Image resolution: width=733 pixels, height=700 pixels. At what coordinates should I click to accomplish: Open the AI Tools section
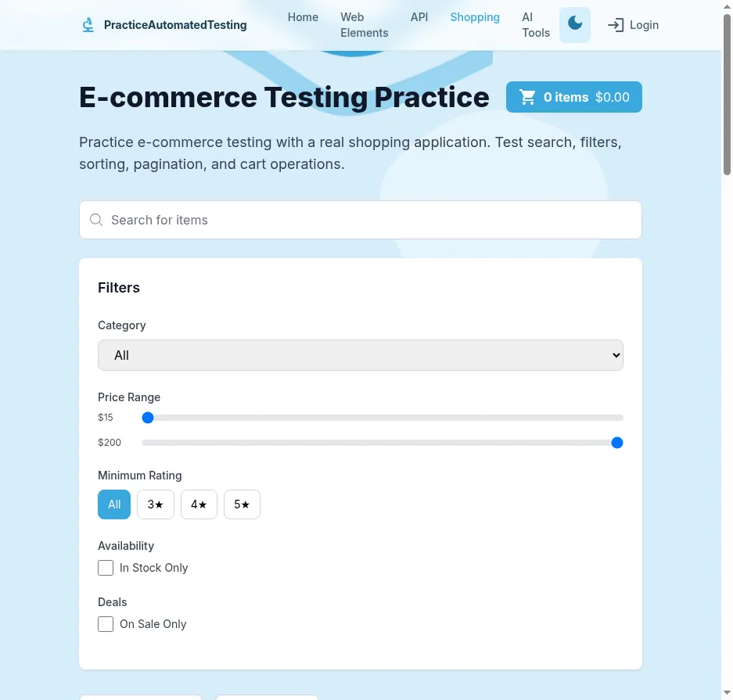click(536, 24)
